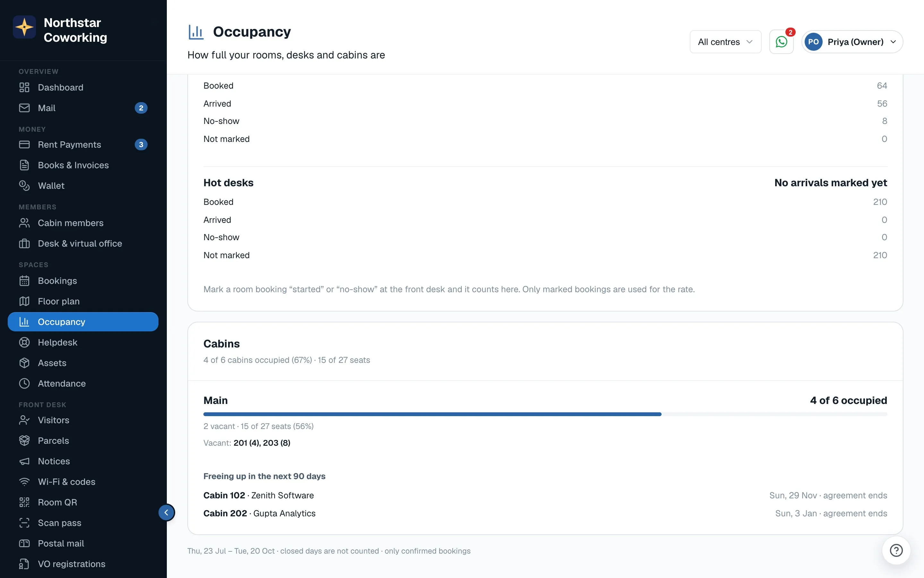Click the Dashboard grid icon

pyautogui.click(x=24, y=88)
